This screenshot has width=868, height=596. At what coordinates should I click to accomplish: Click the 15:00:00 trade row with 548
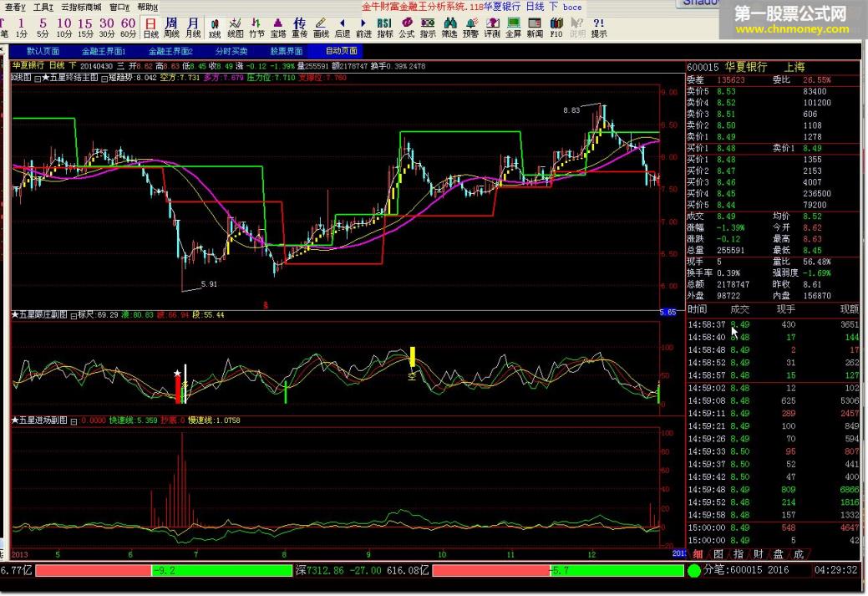(x=774, y=527)
